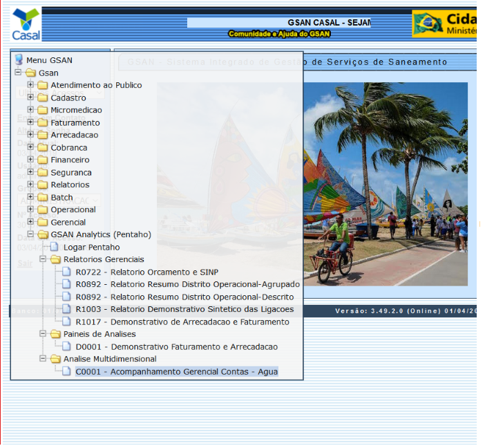Select the Cobranca menu folder
Viewport: 485px width, 448px height.
tap(68, 148)
